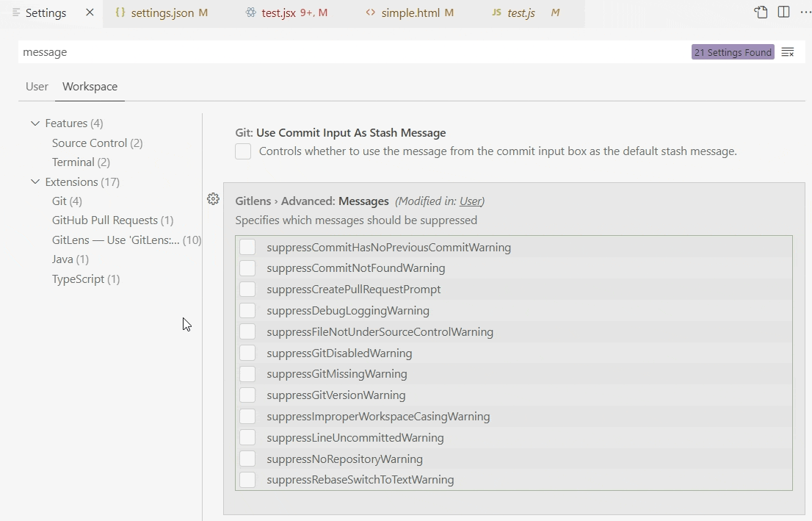The width and height of the screenshot is (812, 521).
Task: Follow the User modified-in link
Action: tap(471, 201)
